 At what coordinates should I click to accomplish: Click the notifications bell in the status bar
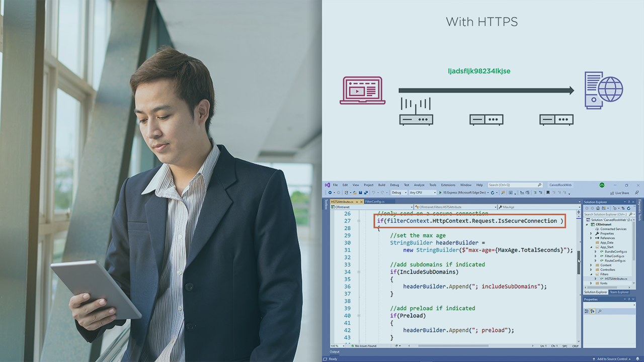coord(638,359)
